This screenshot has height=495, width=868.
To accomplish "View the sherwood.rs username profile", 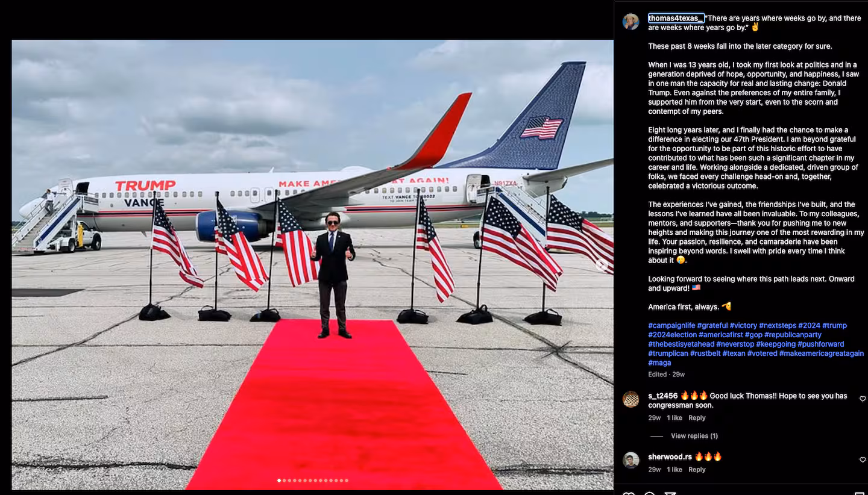I will tap(670, 456).
